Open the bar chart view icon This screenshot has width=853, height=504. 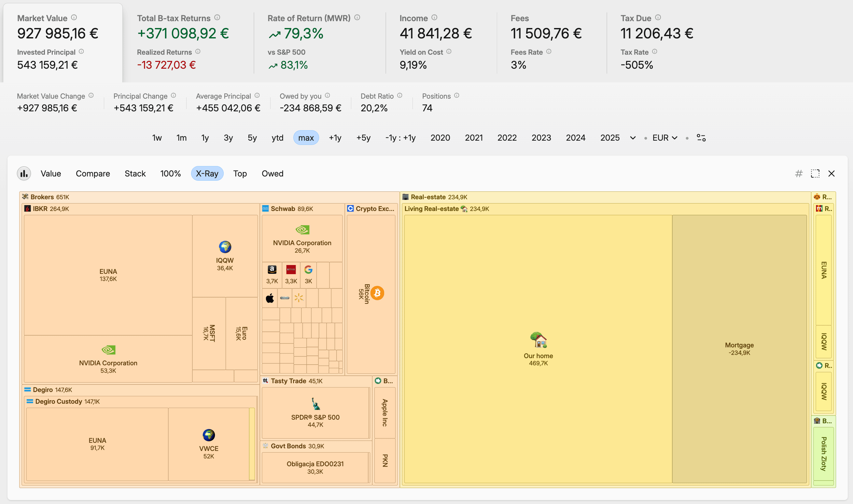(x=24, y=174)
